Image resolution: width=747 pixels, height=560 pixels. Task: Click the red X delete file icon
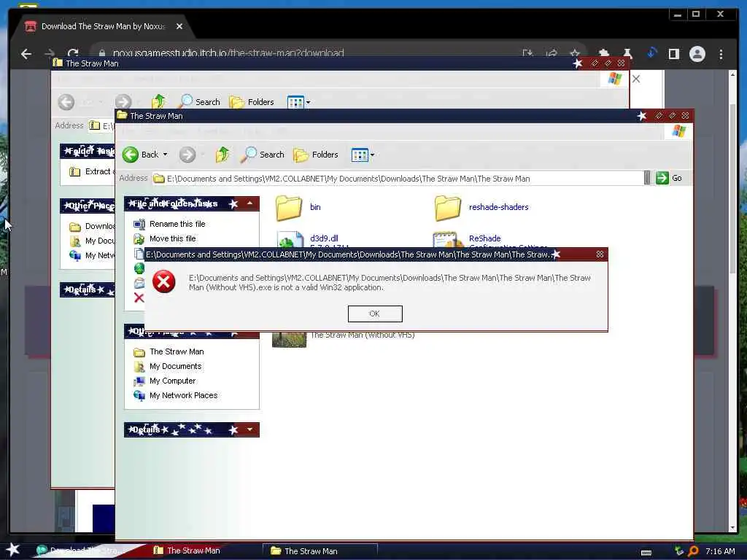[x=139, y=298]
